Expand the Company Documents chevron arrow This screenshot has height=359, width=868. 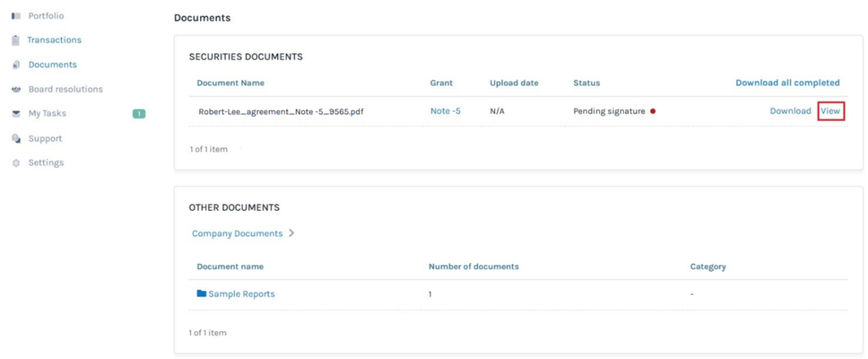[292, 233]
